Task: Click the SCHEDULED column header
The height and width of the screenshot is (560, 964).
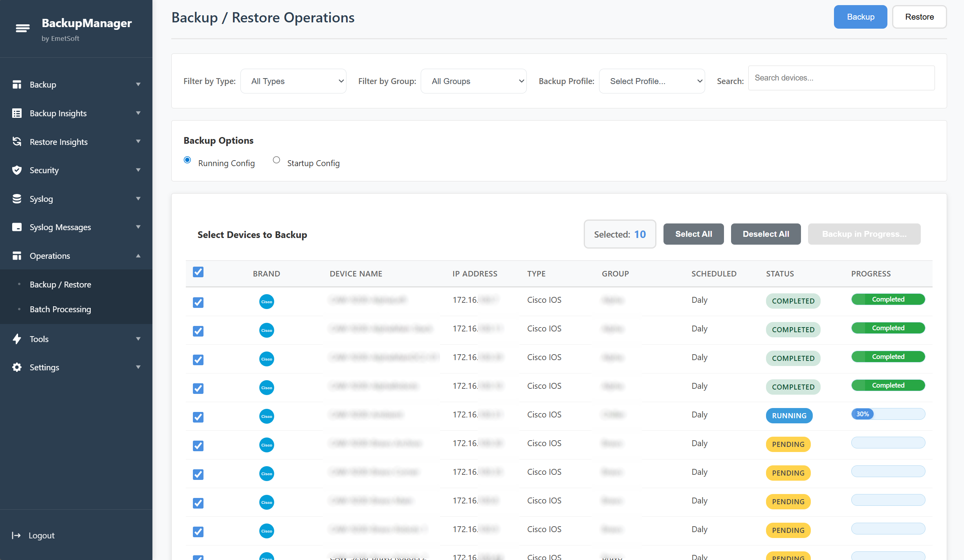Action: pos(714,274)
